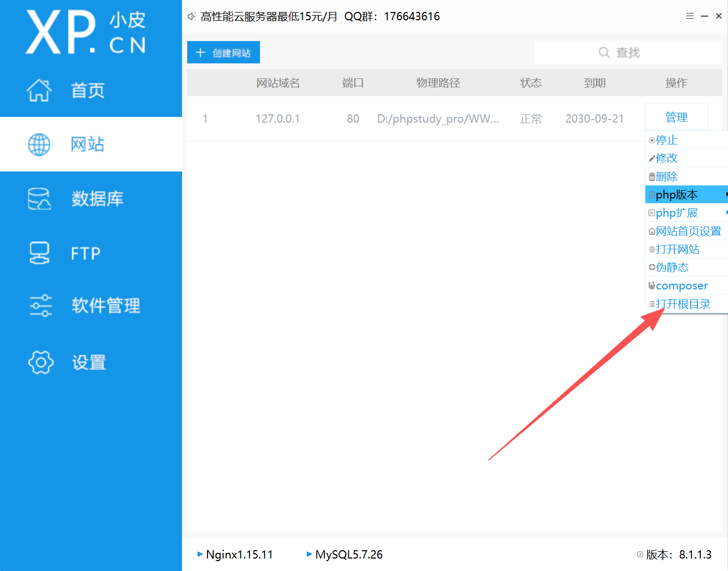Select 伪静态 menu entry
The height and width of the screenshot is (571, 728).
(x=686, y=268)
